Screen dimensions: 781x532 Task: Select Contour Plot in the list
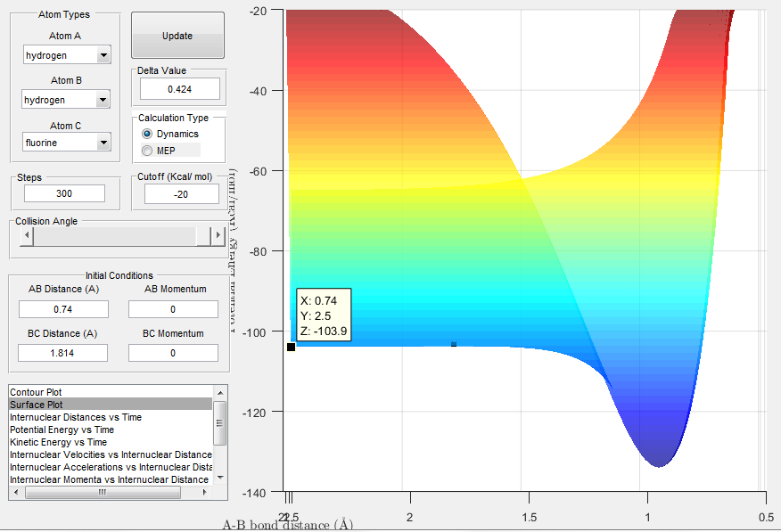(x=111, y=392)
